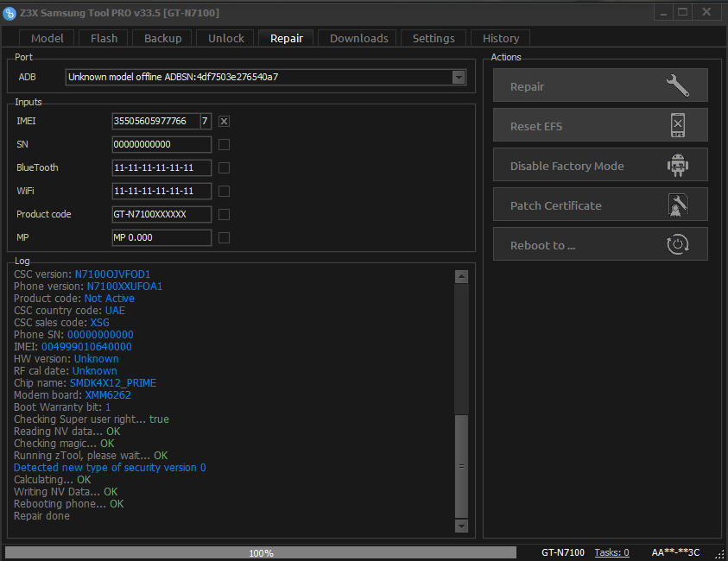Maximize the Z3X Samsung Tool window
The height and width of the screenshot is (561, 728).
(682, 13)
